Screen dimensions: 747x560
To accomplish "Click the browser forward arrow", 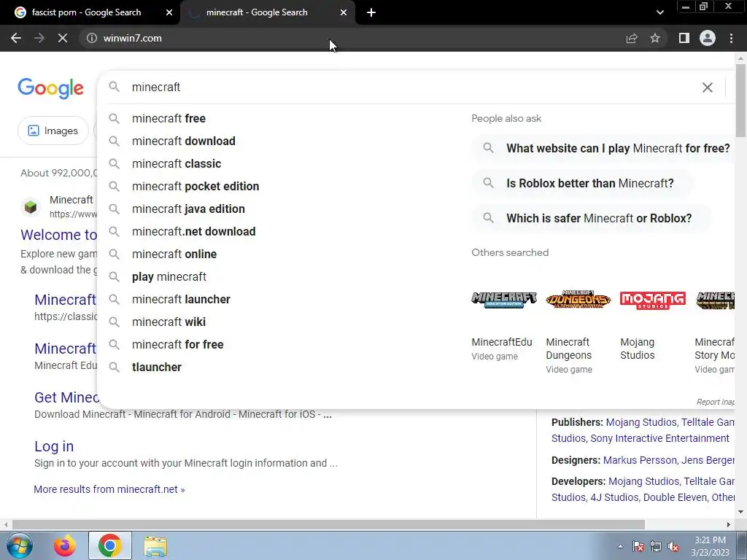I will pyautogui.click(x=39, y=38).
